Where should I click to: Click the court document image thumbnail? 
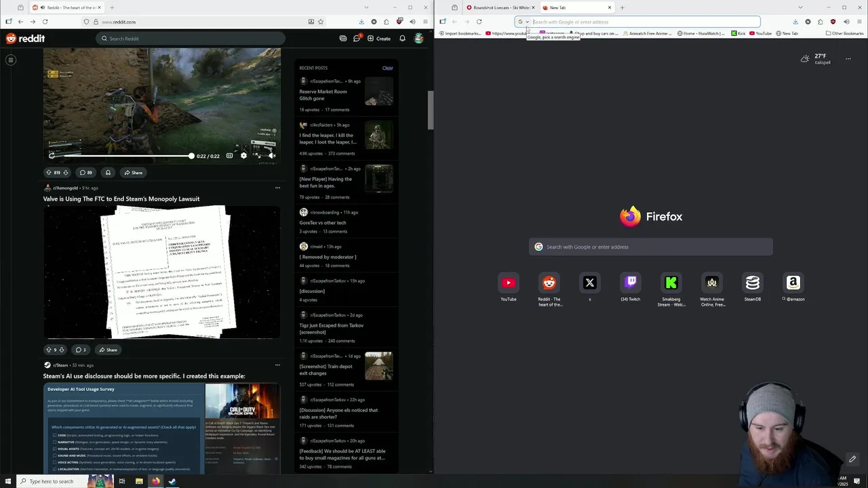(162, 272)
